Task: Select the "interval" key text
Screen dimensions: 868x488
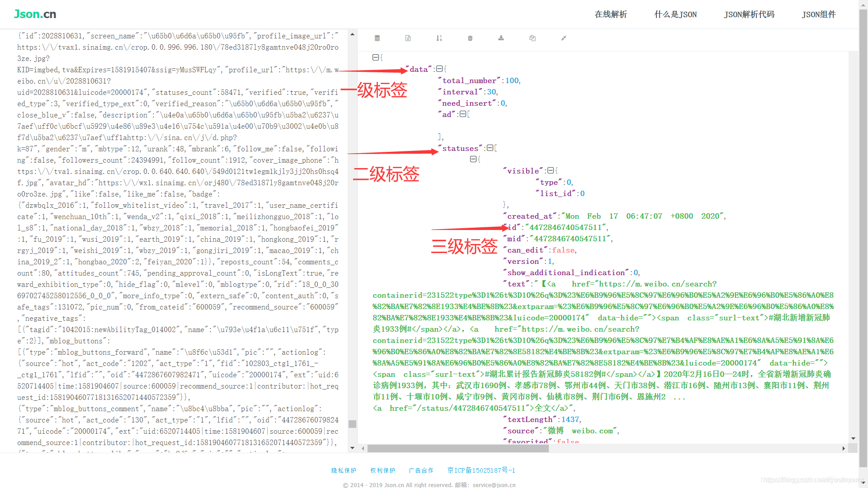Action: pyautogui.click(x=460, y=92)
